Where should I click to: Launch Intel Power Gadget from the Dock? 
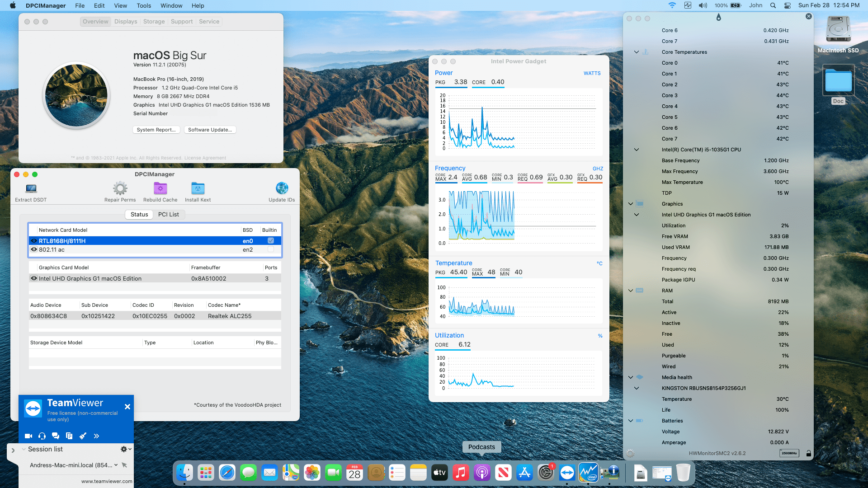click(x=588, y=472)
